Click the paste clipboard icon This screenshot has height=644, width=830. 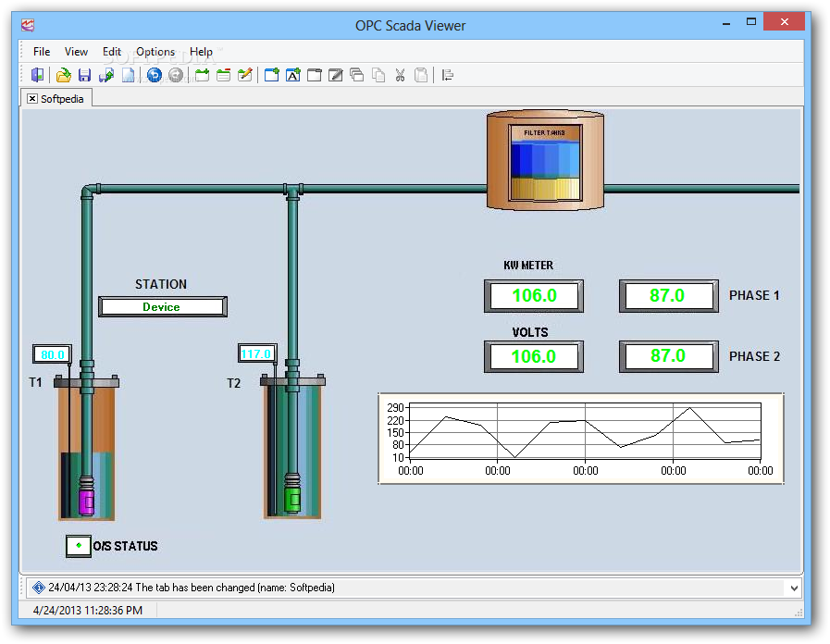click(421, 75)
